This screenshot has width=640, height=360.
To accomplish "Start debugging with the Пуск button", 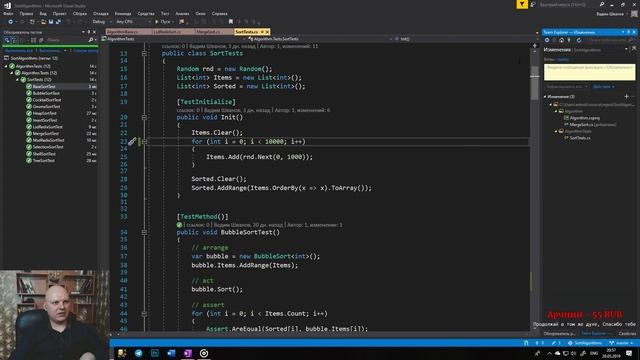I will coord(162,22).
